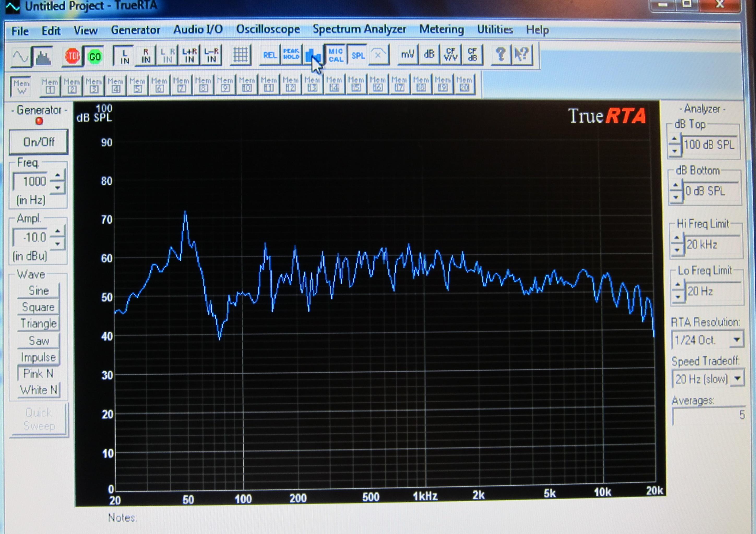
Task: Select the L-R IN input button
Action: coord(211,56)
